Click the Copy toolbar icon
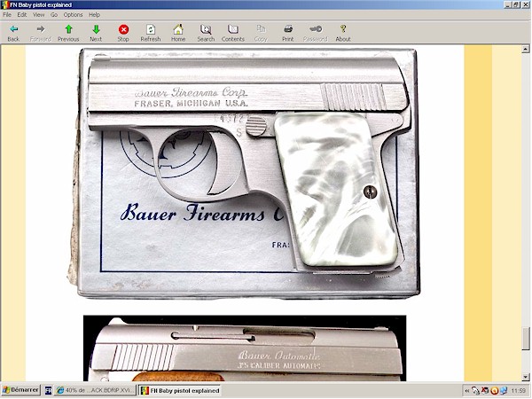This screenshot has height=399, width=532. point(261,34)
